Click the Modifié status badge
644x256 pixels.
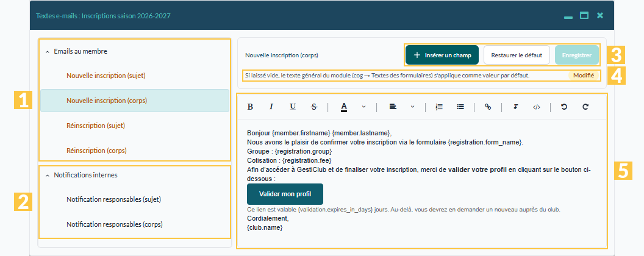pyautogui.click(x=584, y=76)
